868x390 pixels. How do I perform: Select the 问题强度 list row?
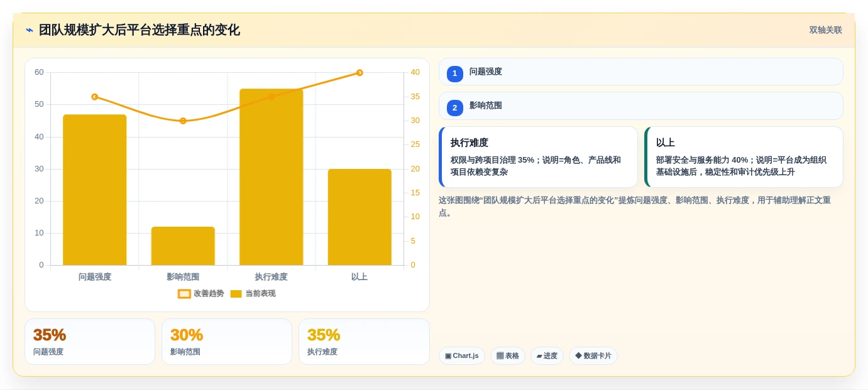641,72
